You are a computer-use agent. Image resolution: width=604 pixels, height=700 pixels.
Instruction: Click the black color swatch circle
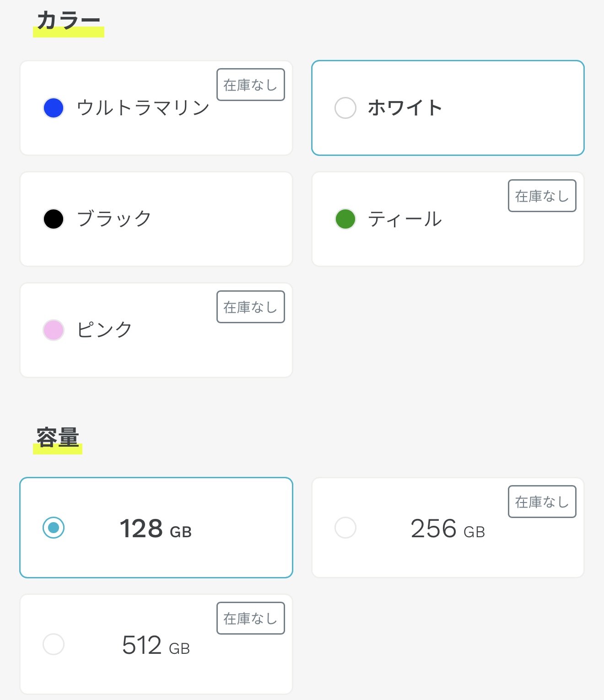54,219
